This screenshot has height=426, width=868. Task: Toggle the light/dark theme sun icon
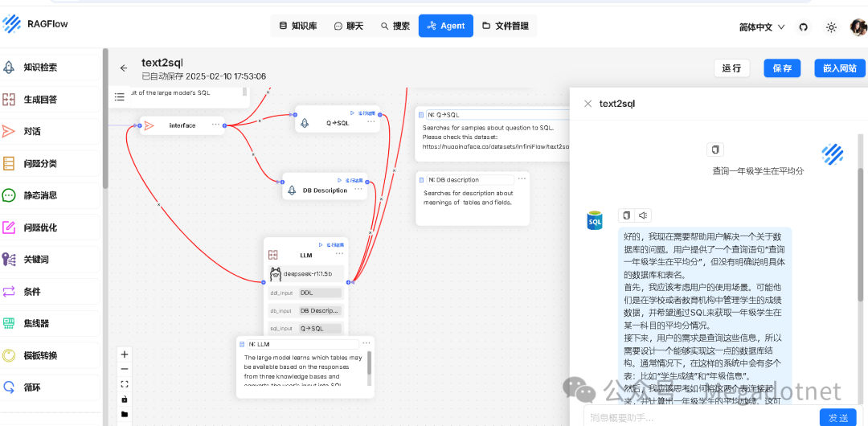pyautogui.click(x=831, y=27)
